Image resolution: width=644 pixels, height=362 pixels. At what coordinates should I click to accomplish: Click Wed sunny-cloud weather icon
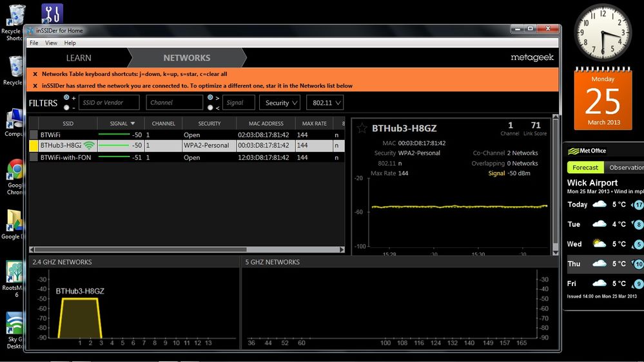tap(600, 243)
